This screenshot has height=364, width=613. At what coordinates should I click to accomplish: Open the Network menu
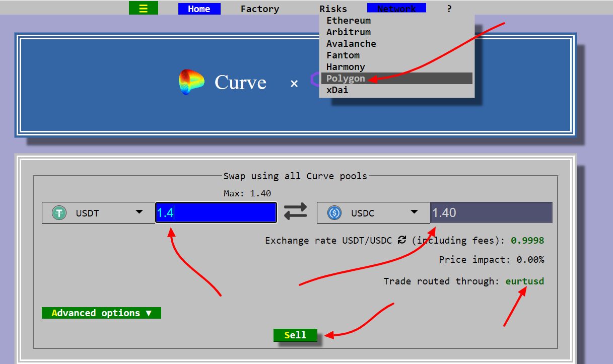396,9
